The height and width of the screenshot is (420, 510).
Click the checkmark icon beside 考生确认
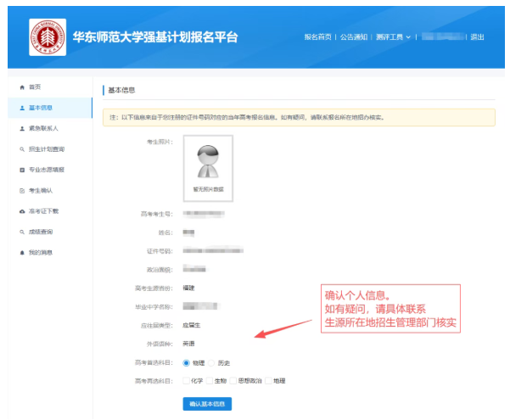click(x=22, y=190)
